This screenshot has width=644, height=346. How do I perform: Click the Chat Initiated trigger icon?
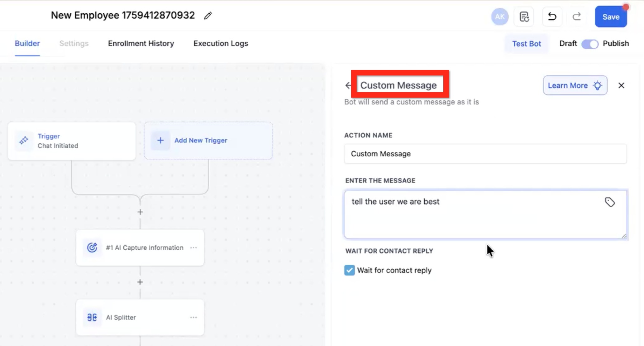[x=24, y=141]
